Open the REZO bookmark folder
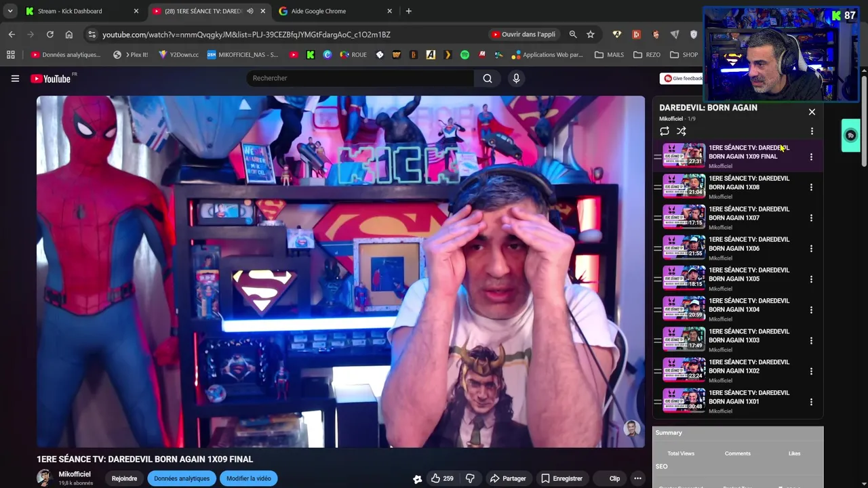868x488 pixels. [647, 55]
